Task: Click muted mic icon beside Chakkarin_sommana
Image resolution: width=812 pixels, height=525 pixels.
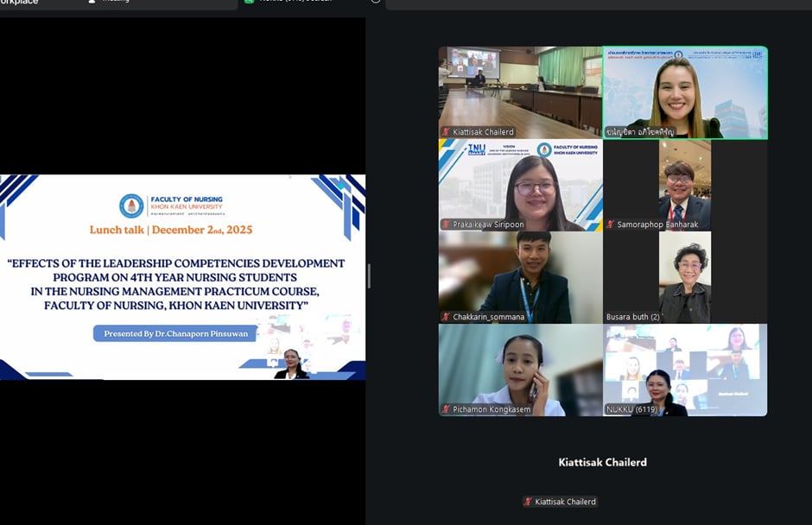Action: click(446, 317)
